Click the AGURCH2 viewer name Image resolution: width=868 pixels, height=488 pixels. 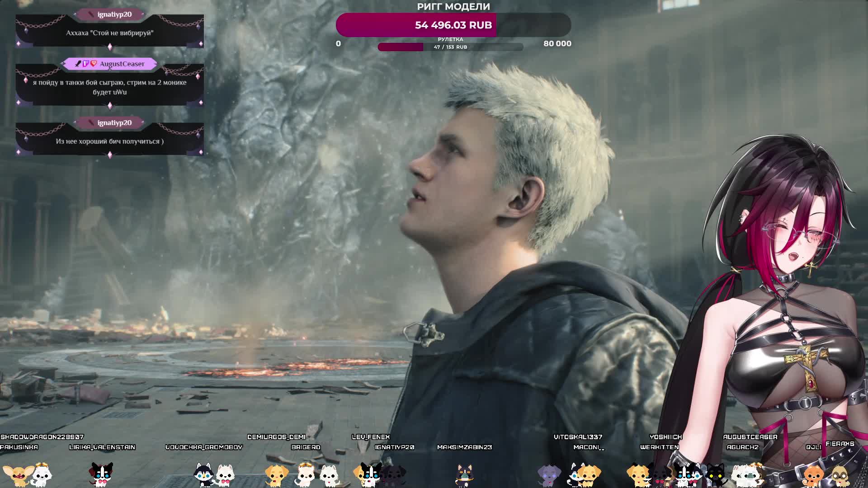[x=742, y=447]
